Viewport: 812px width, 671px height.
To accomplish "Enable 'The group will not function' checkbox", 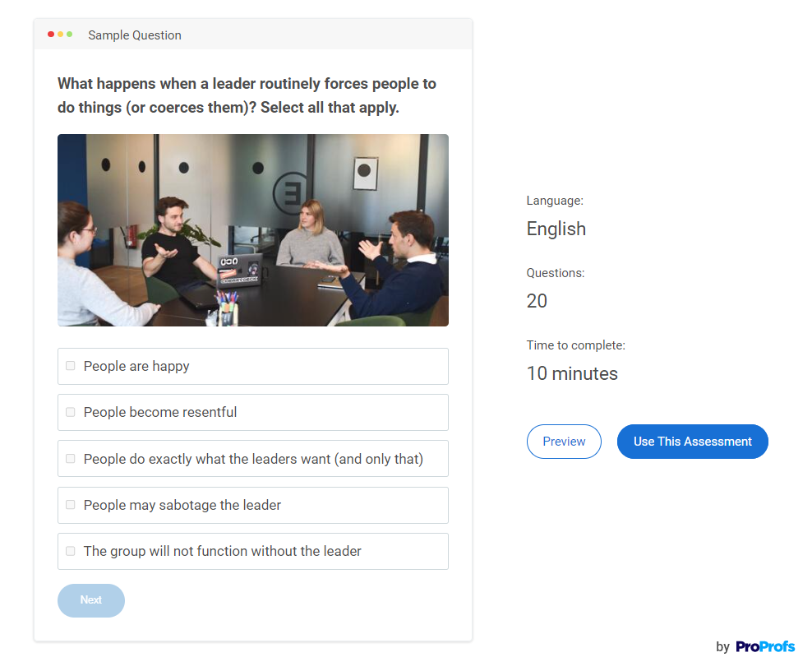I will [71, 551].
